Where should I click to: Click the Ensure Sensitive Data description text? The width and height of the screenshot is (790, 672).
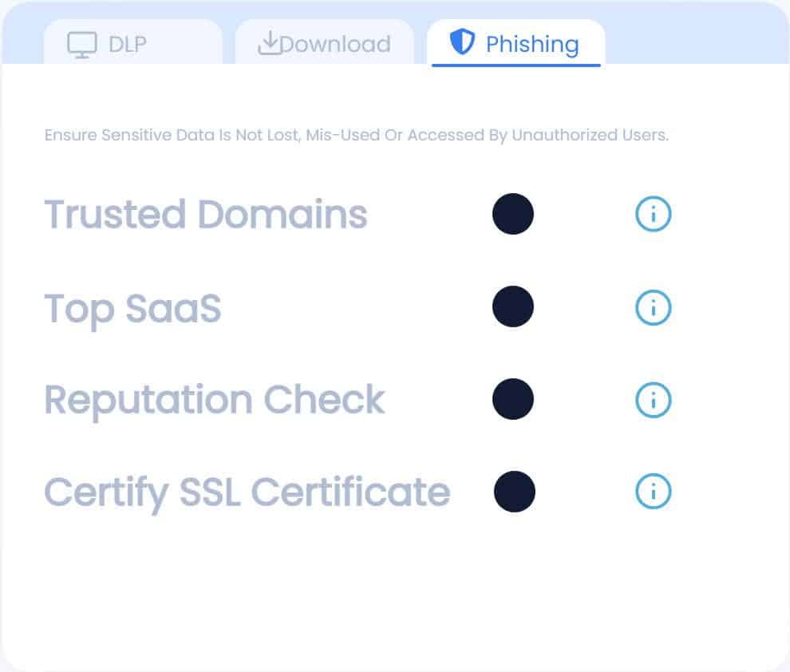pos(356,136)
